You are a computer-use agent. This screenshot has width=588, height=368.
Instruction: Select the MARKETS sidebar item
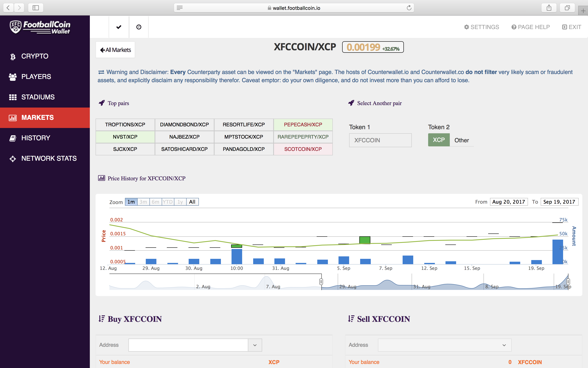pyautogui.click(x=45, y=118)
